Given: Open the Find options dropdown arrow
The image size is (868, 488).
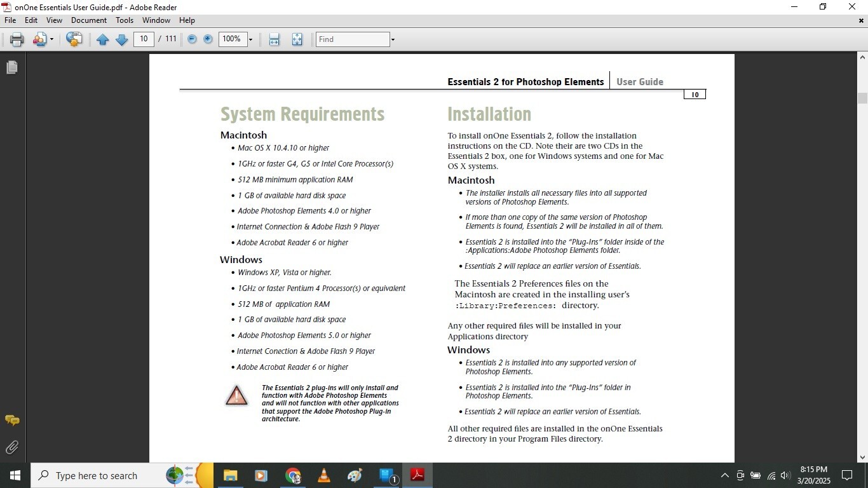Looking at the screenshot, I should [393, 39].
